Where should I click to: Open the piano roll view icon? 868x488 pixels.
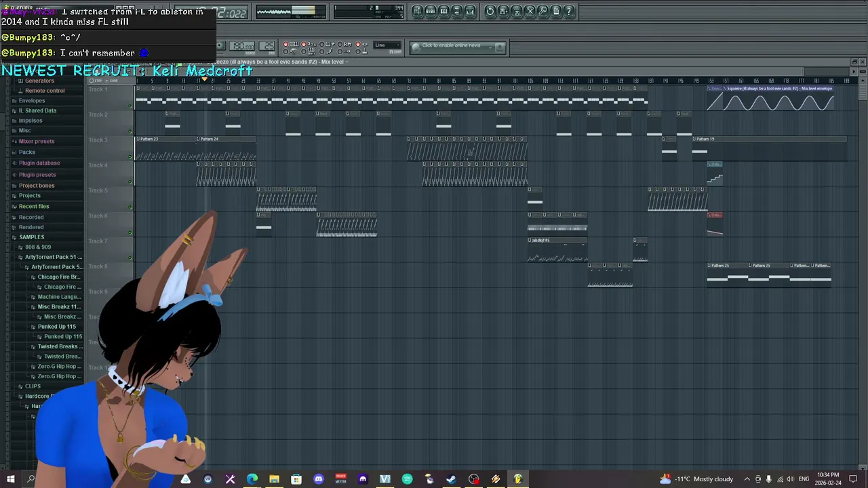click(x=443, y=11)
